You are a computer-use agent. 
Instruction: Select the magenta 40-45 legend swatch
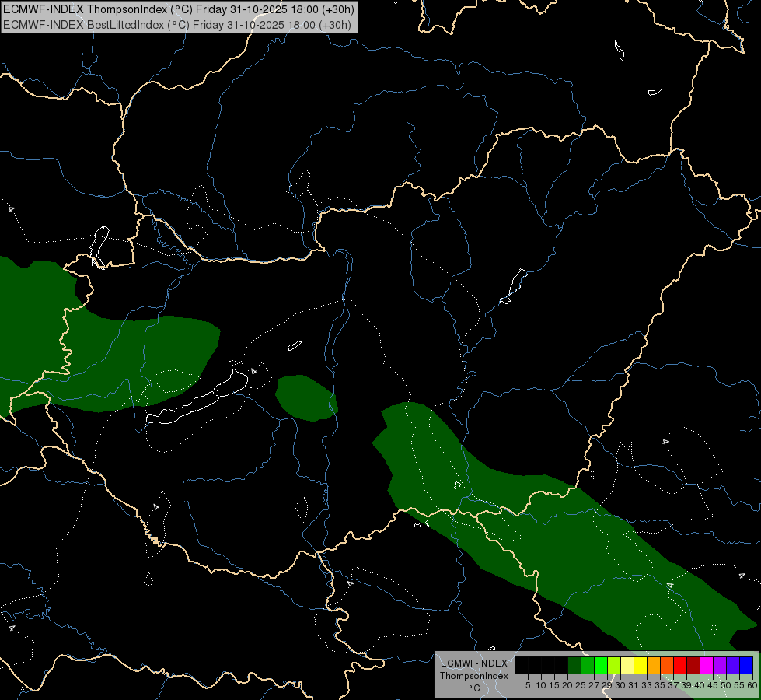click(707, 665)
